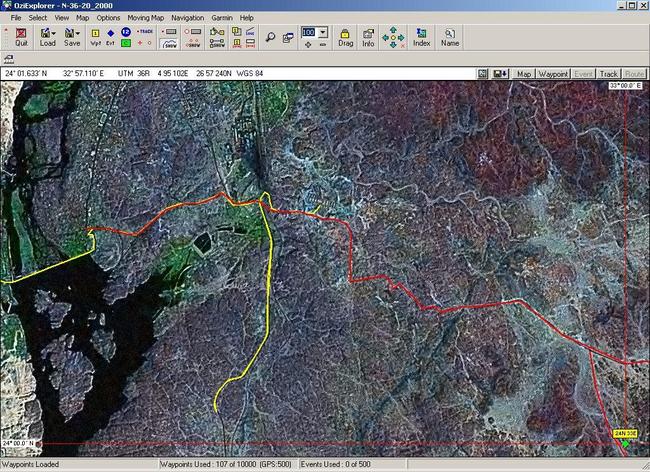650x472 pixels.
Task: Click the center map scroll arrows control
Action: [x=394, y=38]
